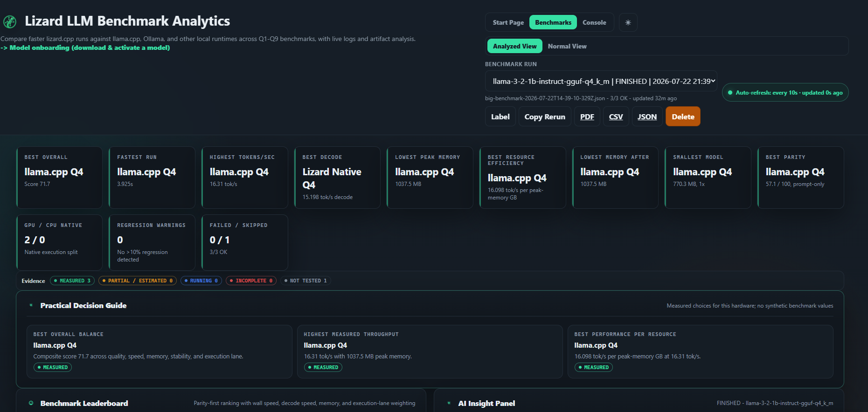Select the MEASURED 3 evidence badge
This screenshot has height=412, width=868.
72,281
